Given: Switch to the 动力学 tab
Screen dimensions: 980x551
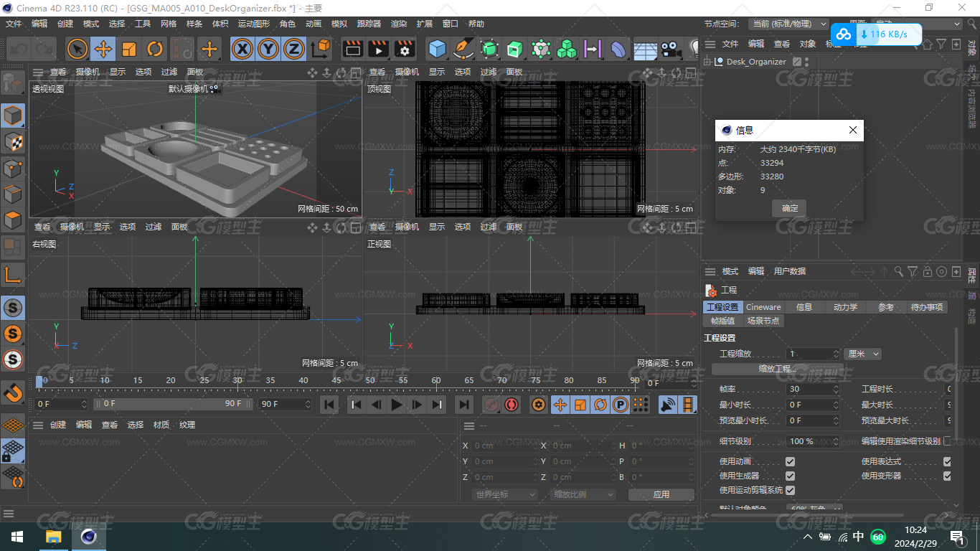Looking at the screenshot, I should coord(845,307).
